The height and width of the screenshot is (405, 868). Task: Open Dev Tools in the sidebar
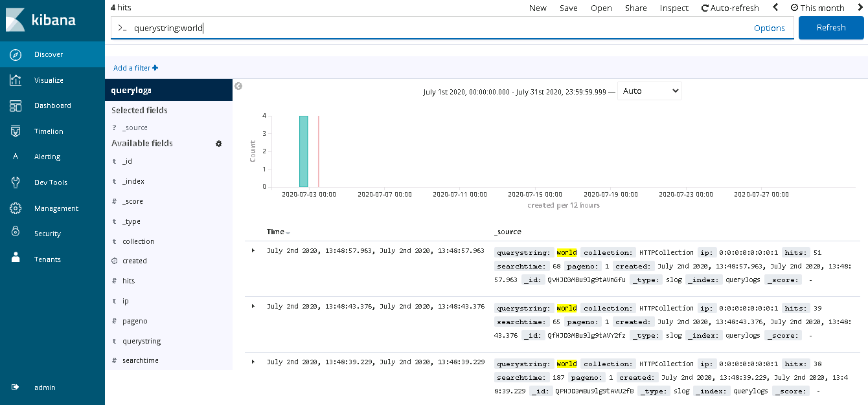tap(52, 182)
